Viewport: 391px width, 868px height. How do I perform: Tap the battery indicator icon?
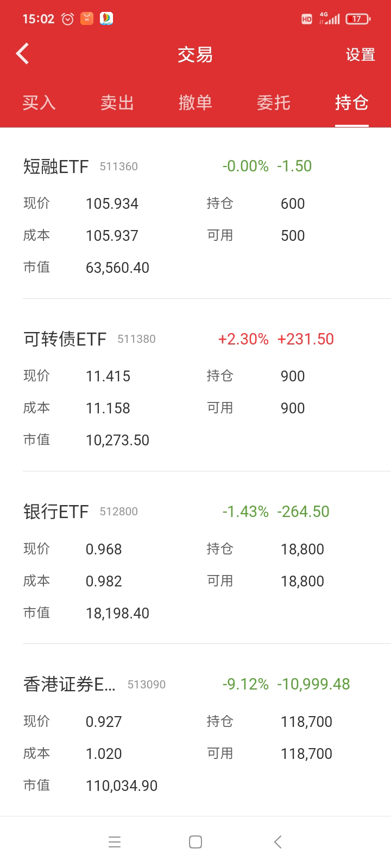(x=357, y=19)
